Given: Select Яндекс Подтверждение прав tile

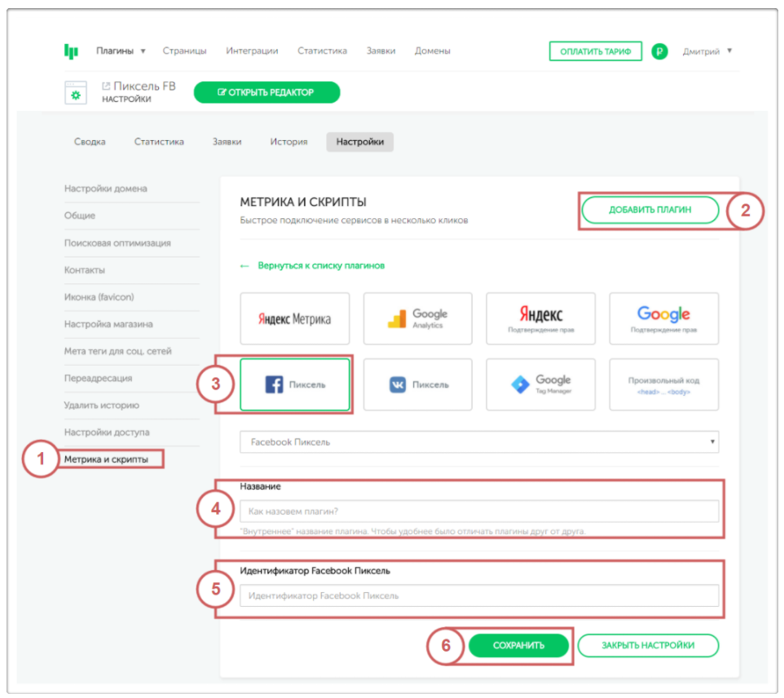Looking at the screenshot, I should [540, 318].
